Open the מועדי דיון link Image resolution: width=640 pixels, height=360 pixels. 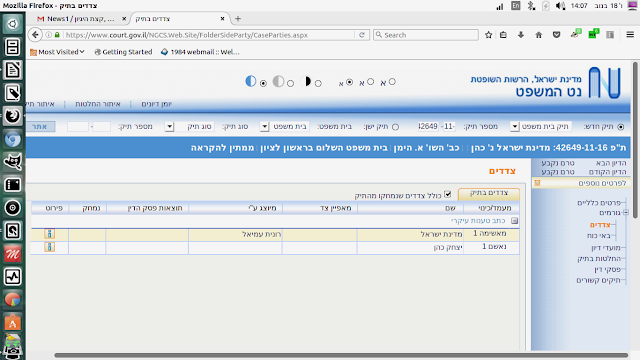[606, 247]
